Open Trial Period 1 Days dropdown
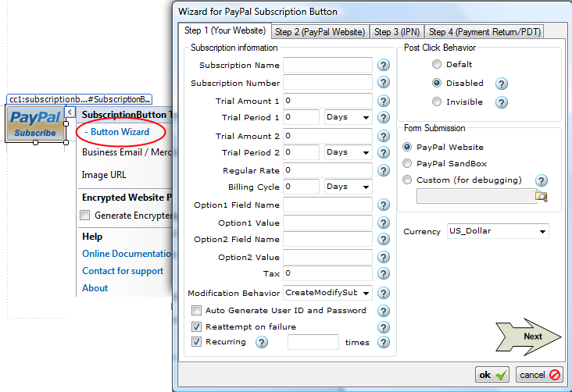The width and height of the screenshot is (572, 392). [348, 117]
